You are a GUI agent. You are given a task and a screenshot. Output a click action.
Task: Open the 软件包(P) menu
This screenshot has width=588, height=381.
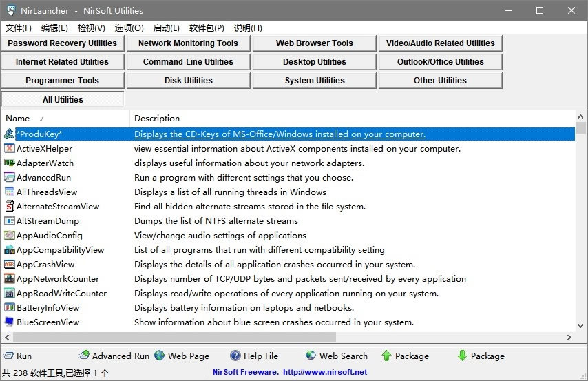coord(207,28)
